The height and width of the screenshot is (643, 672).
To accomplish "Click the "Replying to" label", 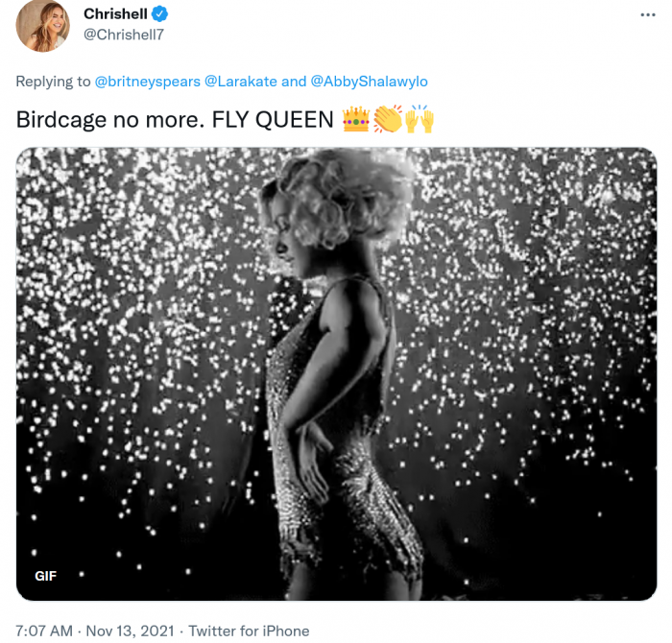I will [x=54, y=83].
